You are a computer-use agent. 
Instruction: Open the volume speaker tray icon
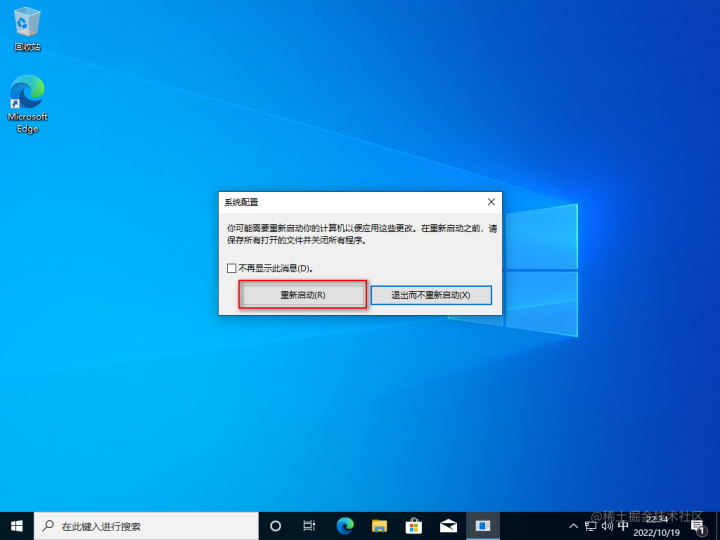607,526
